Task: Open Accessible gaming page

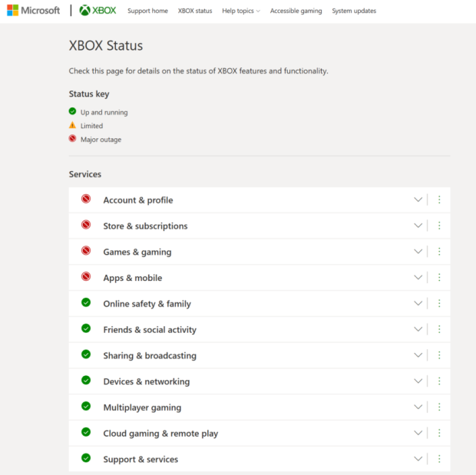Action: point(296,11)
